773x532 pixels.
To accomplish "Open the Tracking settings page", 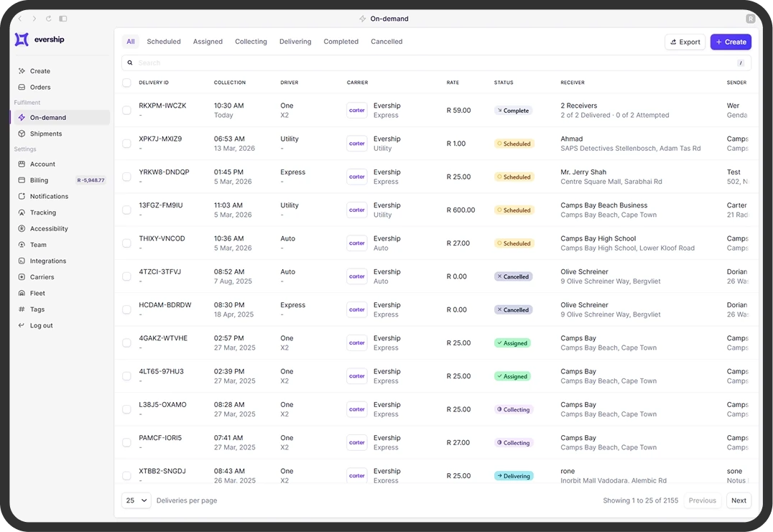I will pos(42,213).
